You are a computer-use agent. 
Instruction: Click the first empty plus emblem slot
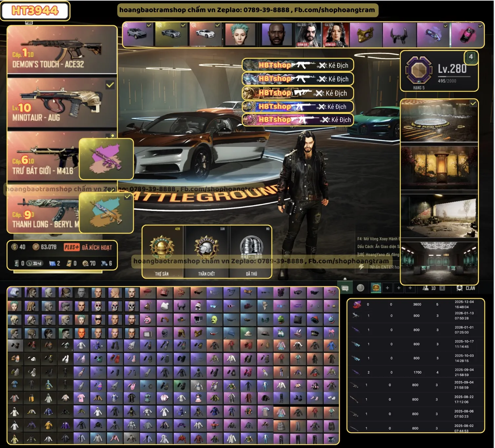pyautogui.click(x=387, y=288)
